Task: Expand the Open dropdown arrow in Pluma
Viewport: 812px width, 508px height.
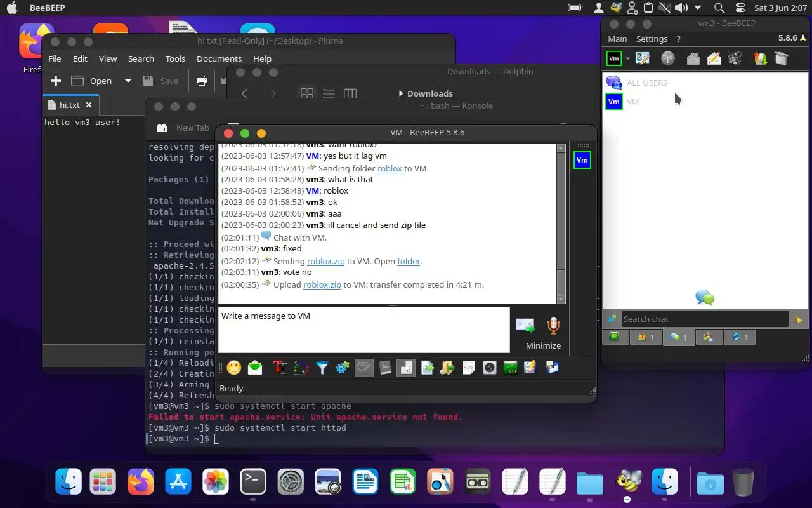Action: 128,81
